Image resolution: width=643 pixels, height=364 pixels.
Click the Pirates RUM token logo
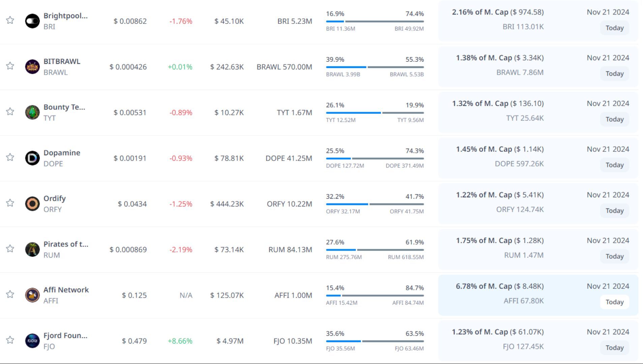32,250
